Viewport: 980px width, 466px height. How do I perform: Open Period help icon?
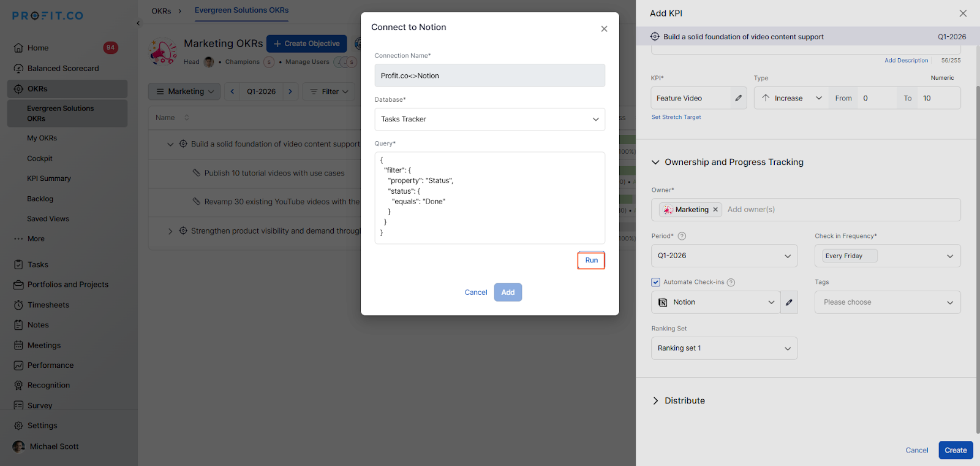[x=682, y=236]
